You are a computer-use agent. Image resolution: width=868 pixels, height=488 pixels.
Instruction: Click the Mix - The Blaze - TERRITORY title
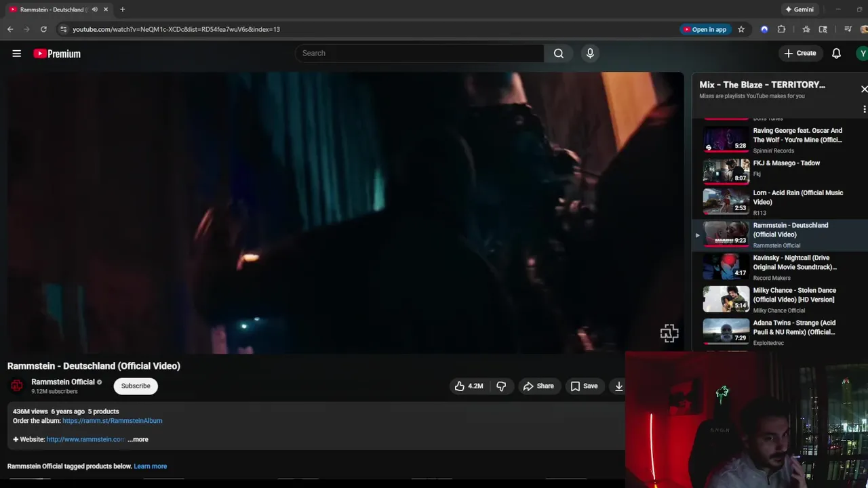coord(762,85)
